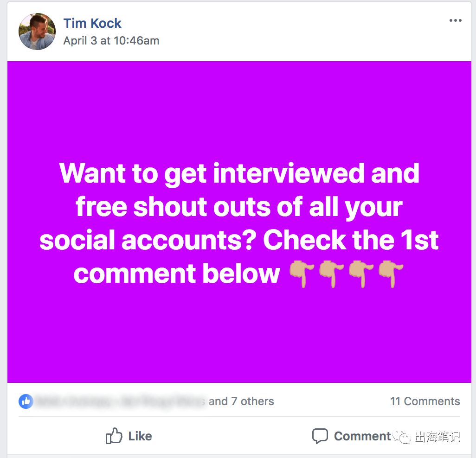Viewport: 476px width, 458px height.
Task: Click the second pointing-down hand emoji
Action: click(331, 274)
